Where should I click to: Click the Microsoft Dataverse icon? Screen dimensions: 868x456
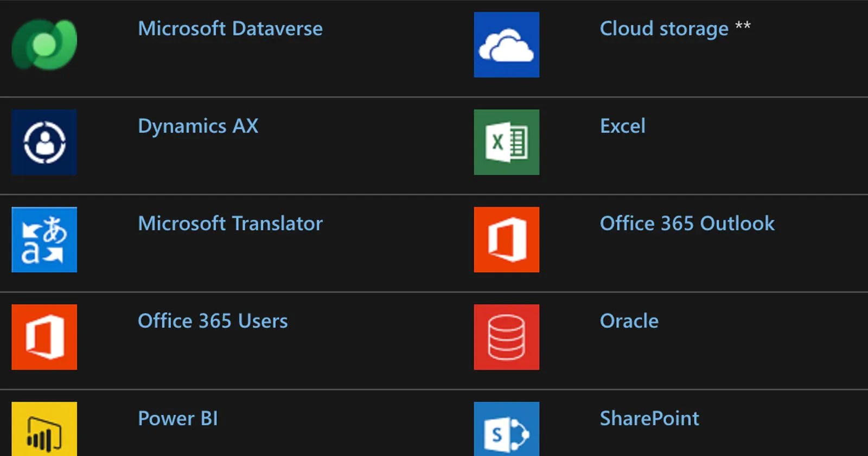[44, 46]
